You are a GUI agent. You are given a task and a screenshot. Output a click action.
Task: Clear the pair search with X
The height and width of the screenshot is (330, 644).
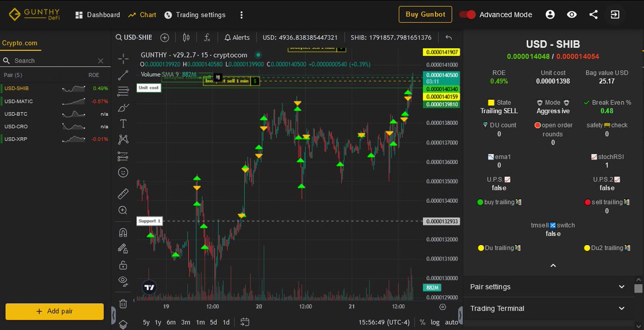(x=101, y=61)
